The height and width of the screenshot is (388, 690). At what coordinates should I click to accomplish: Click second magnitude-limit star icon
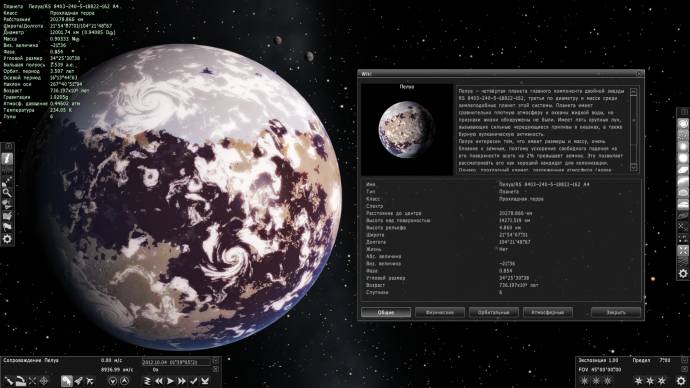[650, 381]
